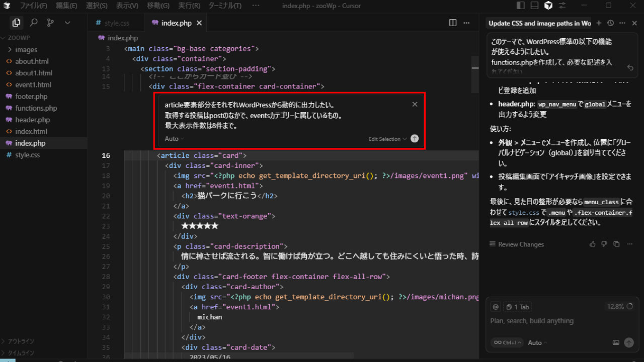644x362 pixels.
Task: Expand the アウトライン section
Action: [x=44, y=341]
